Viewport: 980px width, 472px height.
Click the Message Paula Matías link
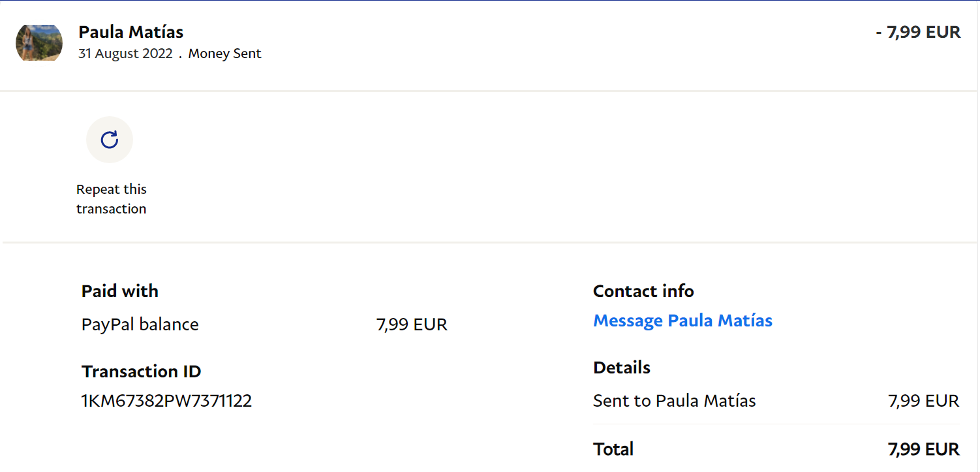pyautogui.click(x=682, y=321)
